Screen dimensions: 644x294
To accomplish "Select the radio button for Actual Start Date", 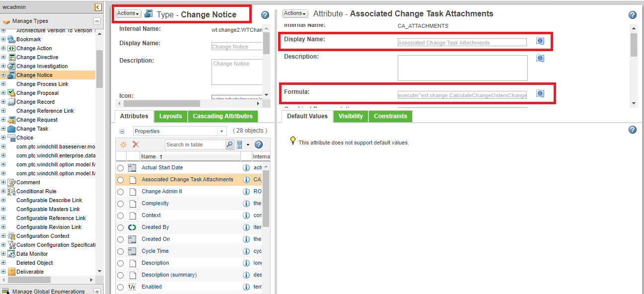I will coord(120,167).
